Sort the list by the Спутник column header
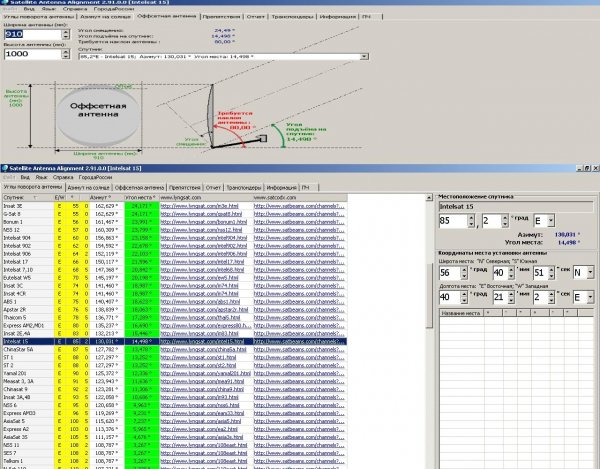 28,197
